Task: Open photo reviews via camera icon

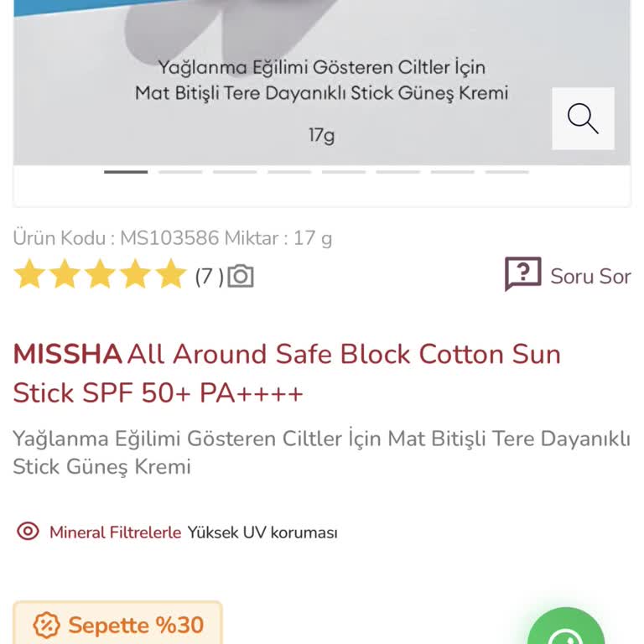Action: click(241, 276)
